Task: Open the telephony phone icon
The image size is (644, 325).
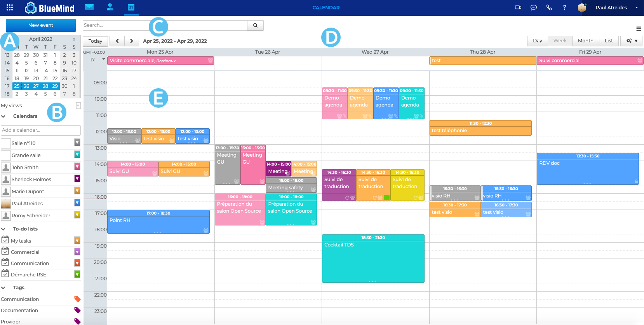Action: [549, 7]
